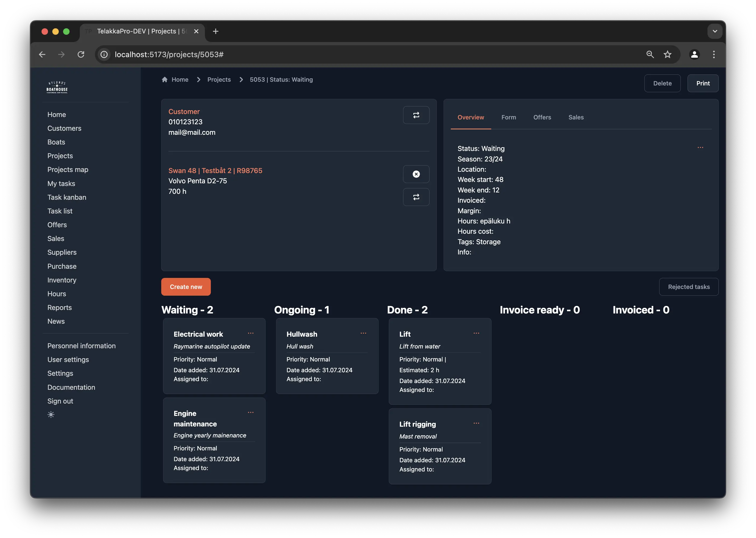Image resolution: width=756 pixels, height=538 pixels.
Task: Click the Lift rigging task card title
Action: [417, 424]
